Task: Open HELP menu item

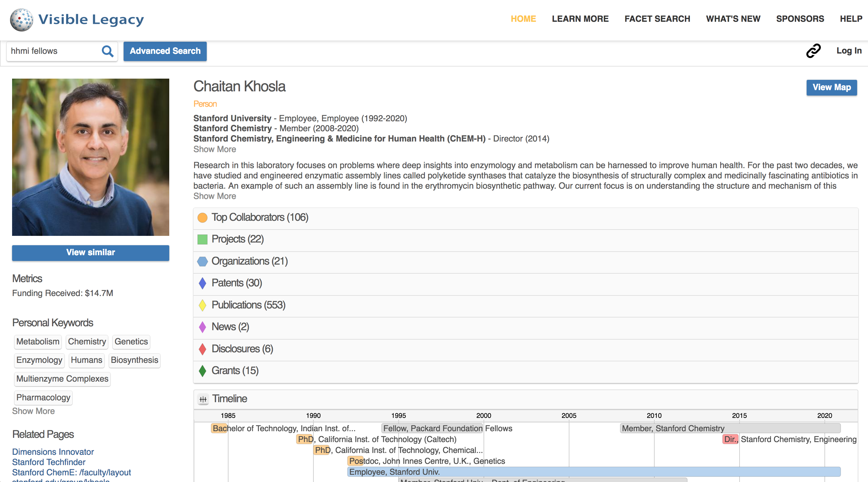Action: tap(851, 19)
